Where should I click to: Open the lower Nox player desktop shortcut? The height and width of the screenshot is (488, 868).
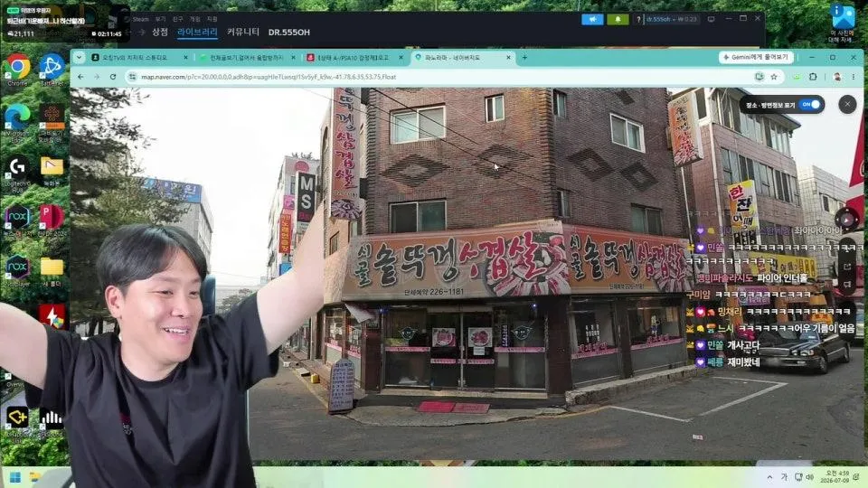pos(18,270)
